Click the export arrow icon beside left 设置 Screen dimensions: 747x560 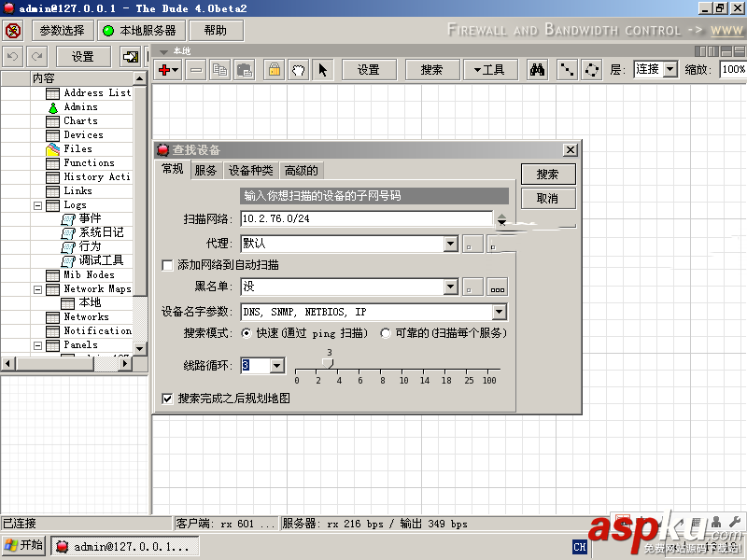click(131, 57)
